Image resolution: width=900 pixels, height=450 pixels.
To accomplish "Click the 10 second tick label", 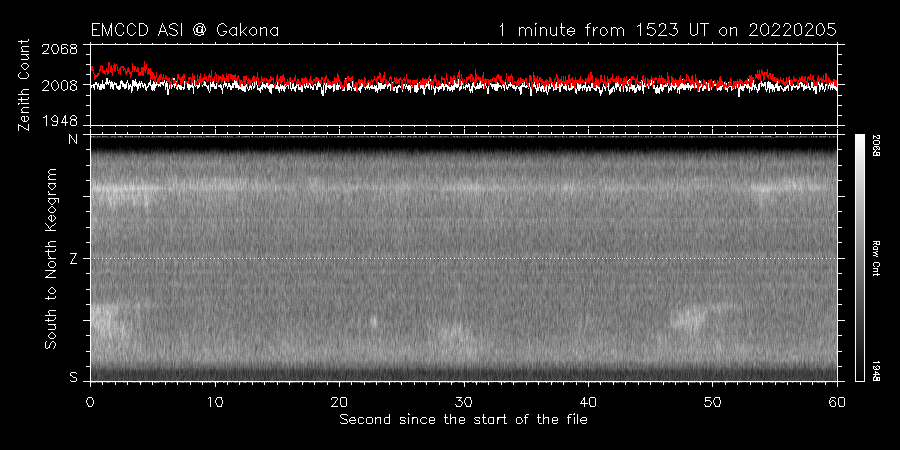I will click(x=215, y=401).
